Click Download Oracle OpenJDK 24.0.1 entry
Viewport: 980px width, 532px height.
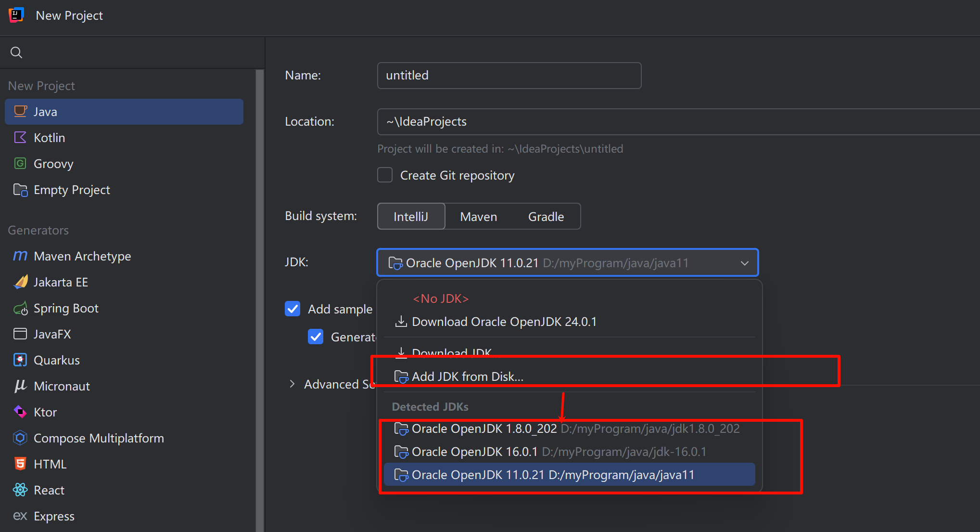(x=504, y=322)
